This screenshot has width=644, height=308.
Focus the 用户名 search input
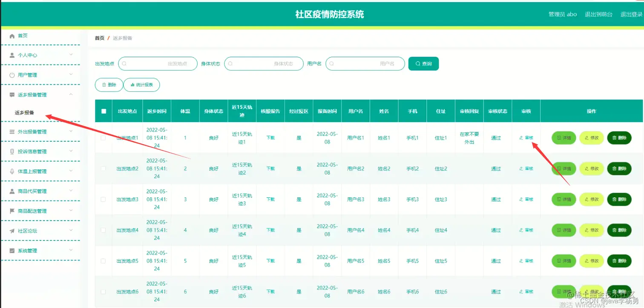tap(365, 64)
